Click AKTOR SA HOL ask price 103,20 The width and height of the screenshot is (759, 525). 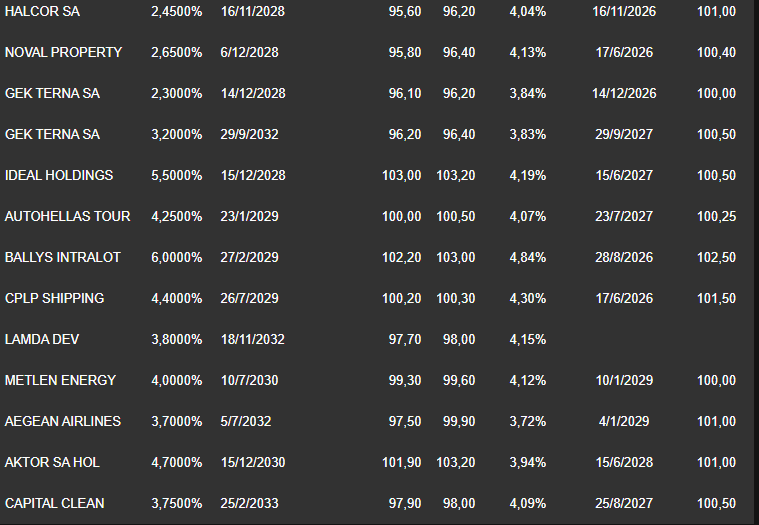(x=456, y=463)
